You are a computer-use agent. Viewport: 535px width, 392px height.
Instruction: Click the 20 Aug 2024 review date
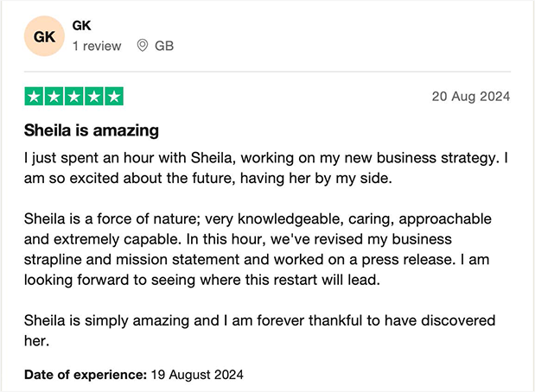[471, 97]
